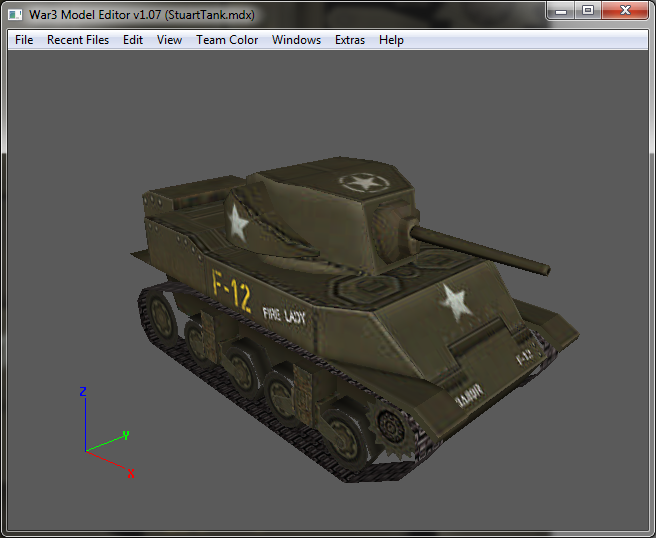This screenshot has height=538, width=656.
Task: Close the StuartTank.mdx editor window
Action: tap(625, 10)
